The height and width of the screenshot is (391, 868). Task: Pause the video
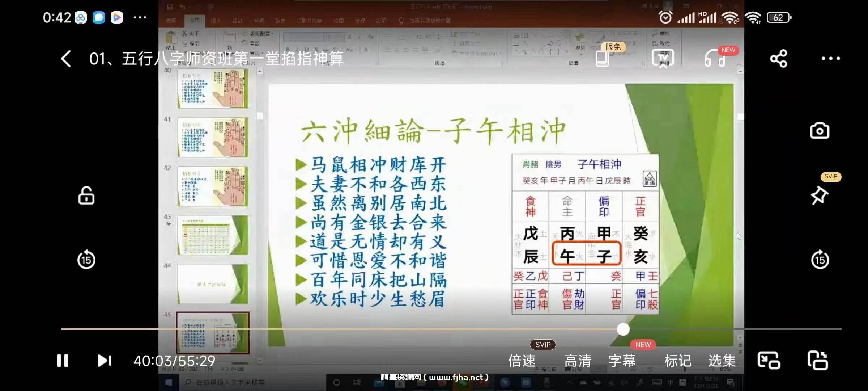(63, 361)
